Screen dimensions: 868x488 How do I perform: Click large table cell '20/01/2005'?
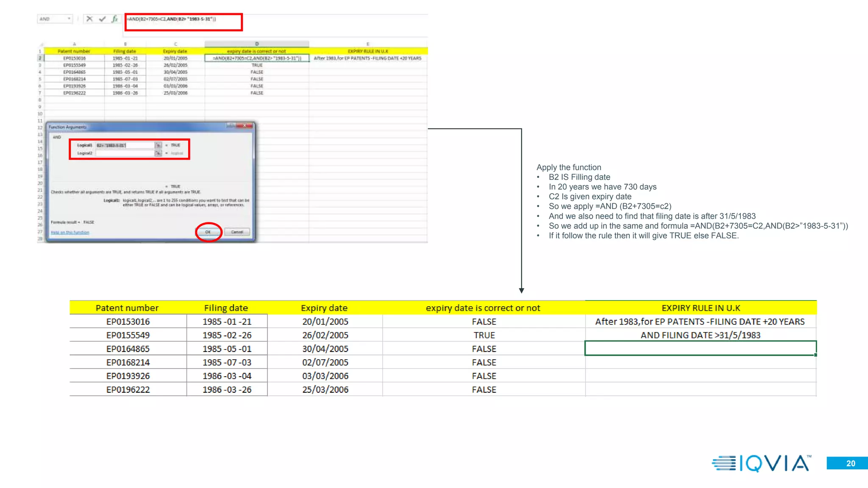point(325,322)
